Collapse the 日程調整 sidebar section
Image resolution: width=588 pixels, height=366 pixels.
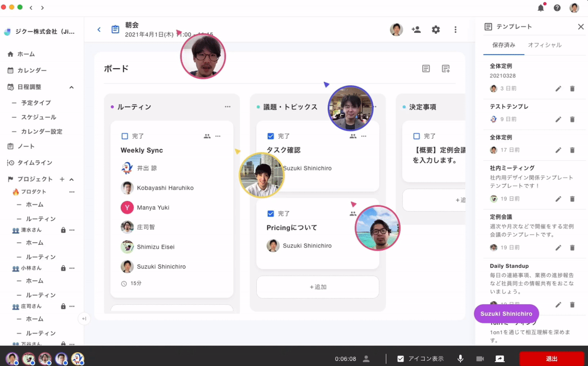coord(72,87)
